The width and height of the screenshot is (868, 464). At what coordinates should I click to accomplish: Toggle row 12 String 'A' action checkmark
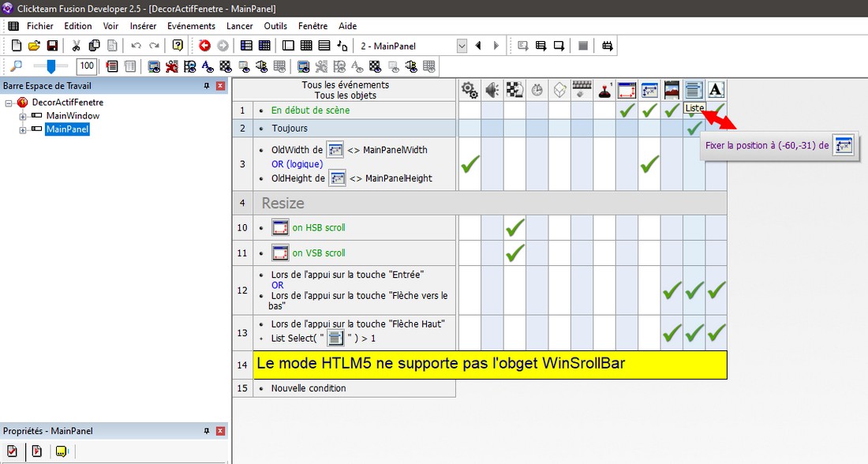click(x=716, y=290)
